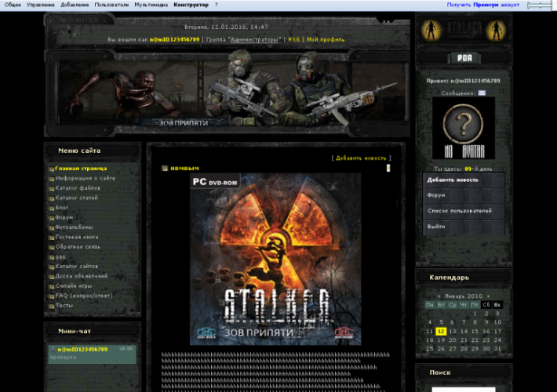Open the Пользователи menu
The width and height of the screenshot is (557, 392).
click(111, 5)
